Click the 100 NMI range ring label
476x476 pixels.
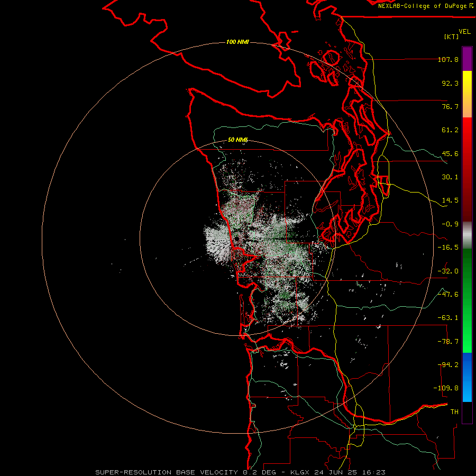[237, 42]
